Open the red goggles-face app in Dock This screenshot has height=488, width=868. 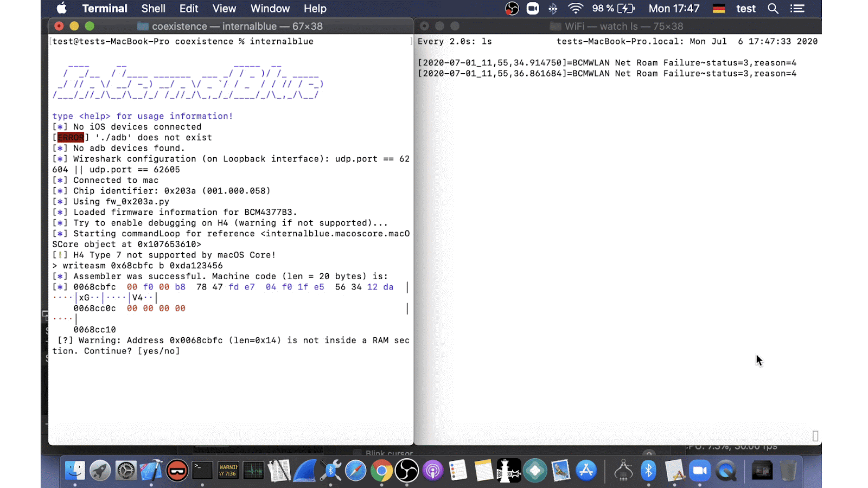point(177,470)
